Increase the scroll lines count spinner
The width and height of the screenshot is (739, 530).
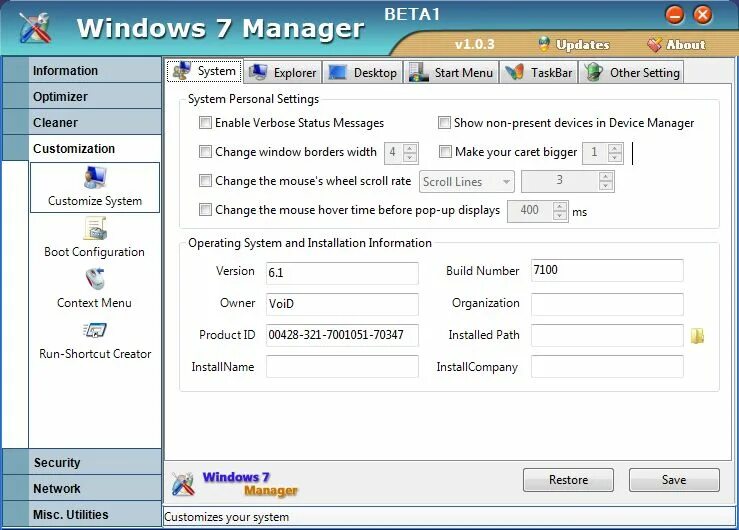click(606, 177)
